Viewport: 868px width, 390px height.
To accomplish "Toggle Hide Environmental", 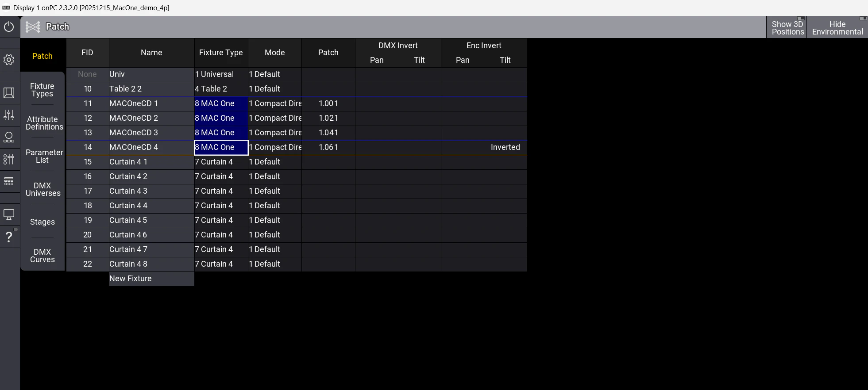I will point(837,27).
